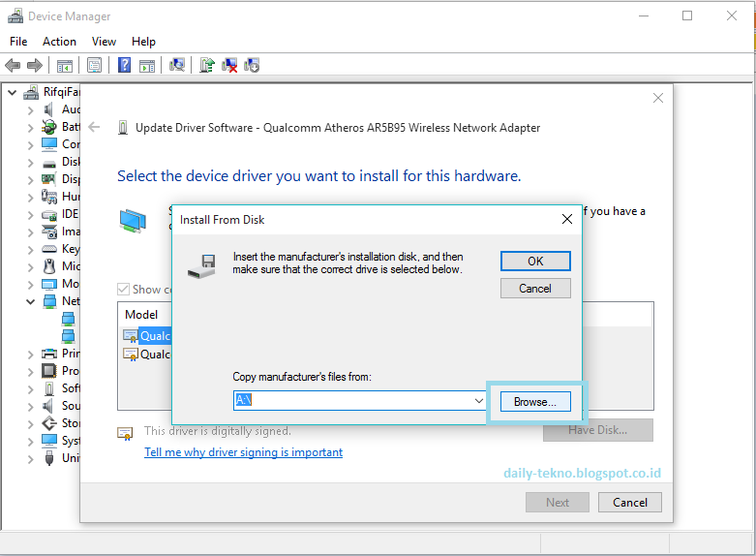
Task: Select the Storage controllers icon
Action: 48,423
